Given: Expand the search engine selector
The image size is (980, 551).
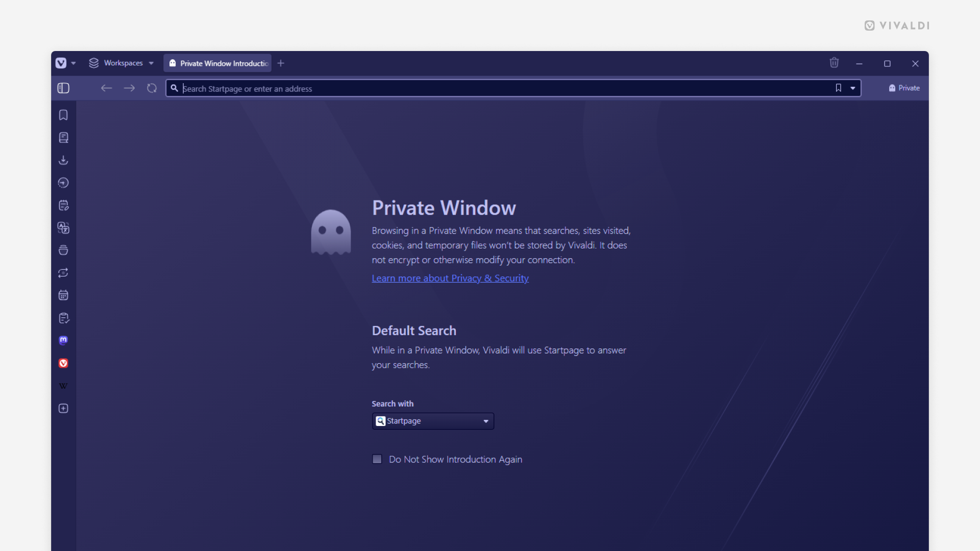Looking at the screenshot, I should (x=486, y=420).
